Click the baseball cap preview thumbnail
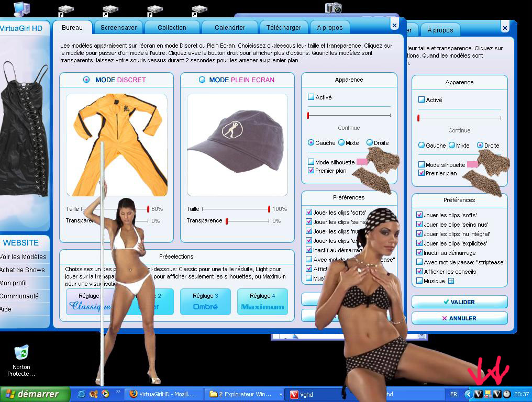 point(238,145)
